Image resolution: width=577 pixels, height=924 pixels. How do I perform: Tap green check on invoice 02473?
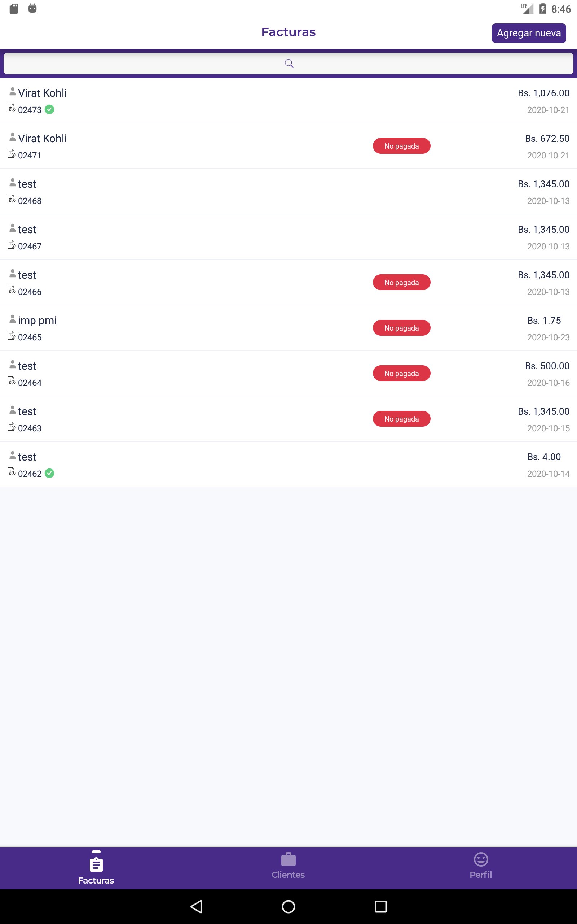point(49,110)
